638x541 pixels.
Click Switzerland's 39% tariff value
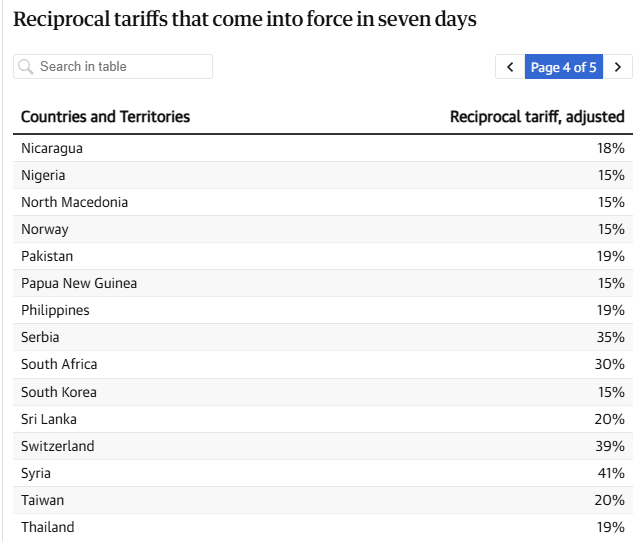pos(610,446)
